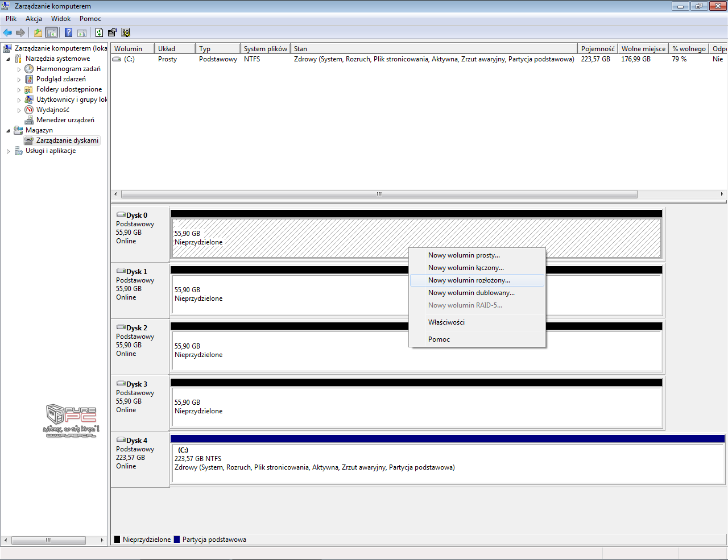The image size is (728, 560).
Task: Click the volume list scroll right arrow
Action: click(722, 194)
